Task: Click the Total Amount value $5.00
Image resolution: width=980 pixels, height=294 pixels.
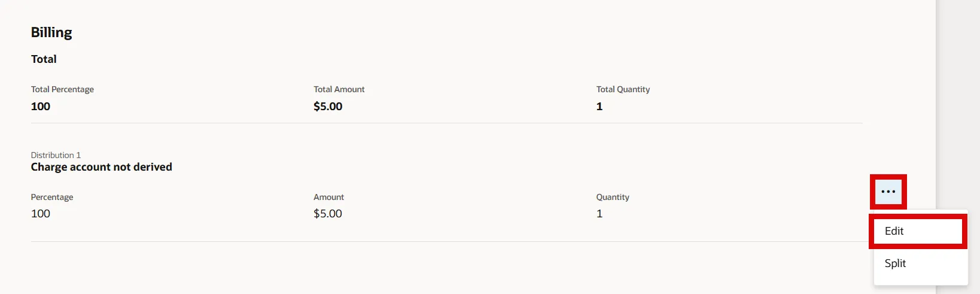Action: pos(328,107)
